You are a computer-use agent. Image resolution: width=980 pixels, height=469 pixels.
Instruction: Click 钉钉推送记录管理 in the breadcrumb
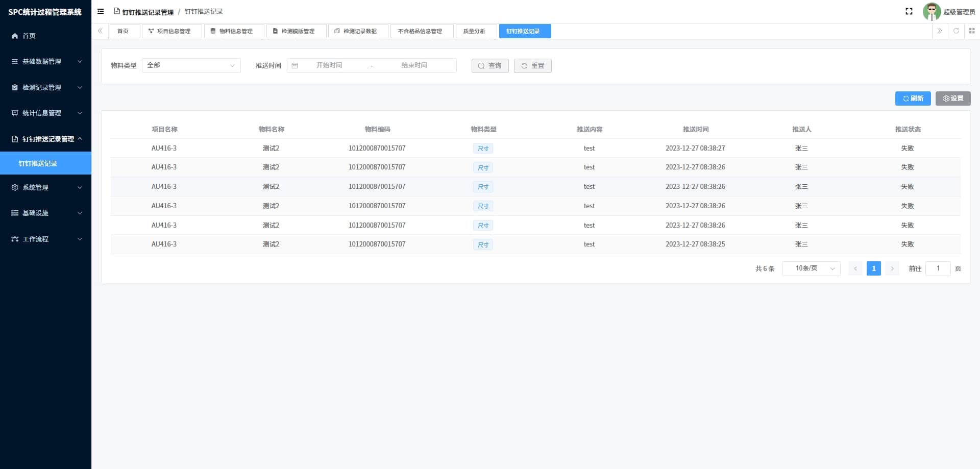148,12
